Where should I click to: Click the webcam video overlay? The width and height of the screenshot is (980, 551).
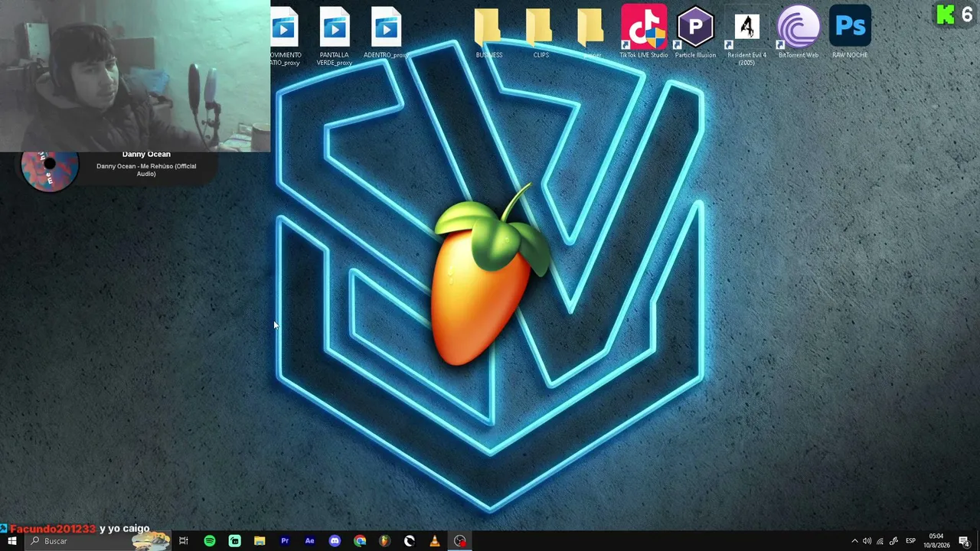click(x=135, y=76)
